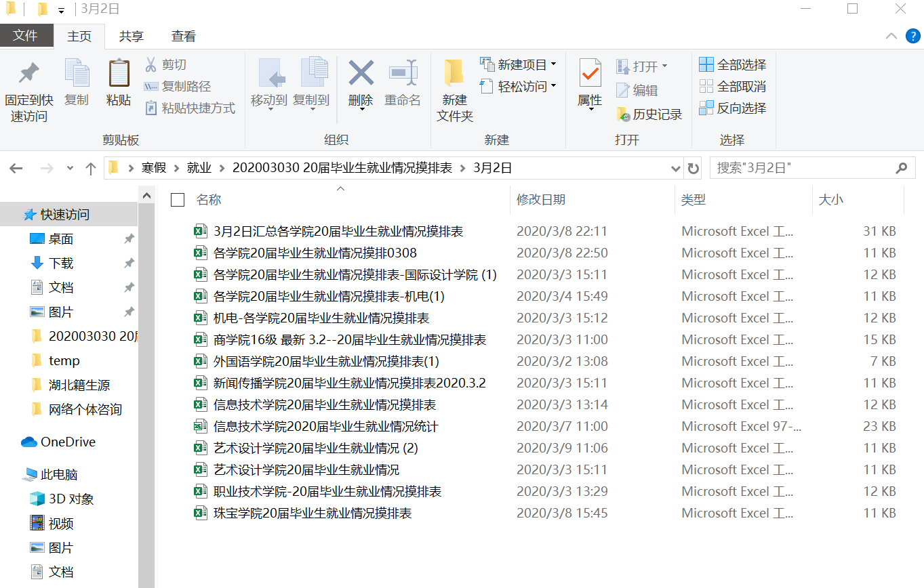The height and width of the screenshot is (588, 924).
Task: Select the 珠宝学院 Excel file
Action: click(x=313, y=513)
